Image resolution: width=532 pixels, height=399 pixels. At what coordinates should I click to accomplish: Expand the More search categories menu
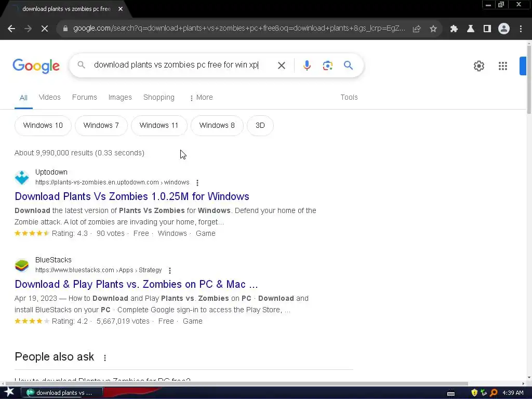click(x=202, y=97)
